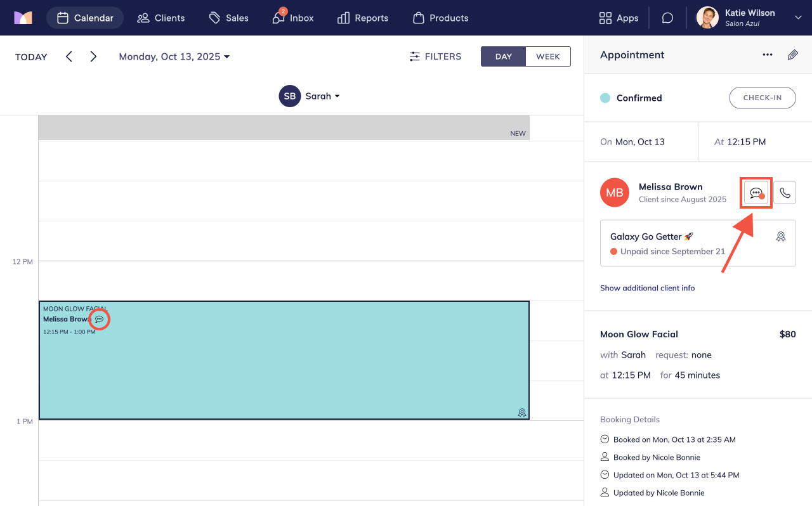The width and height of the screenshot is (812, 506).
Task: Open the chat bubble icon in top bar
Action: 667,18
